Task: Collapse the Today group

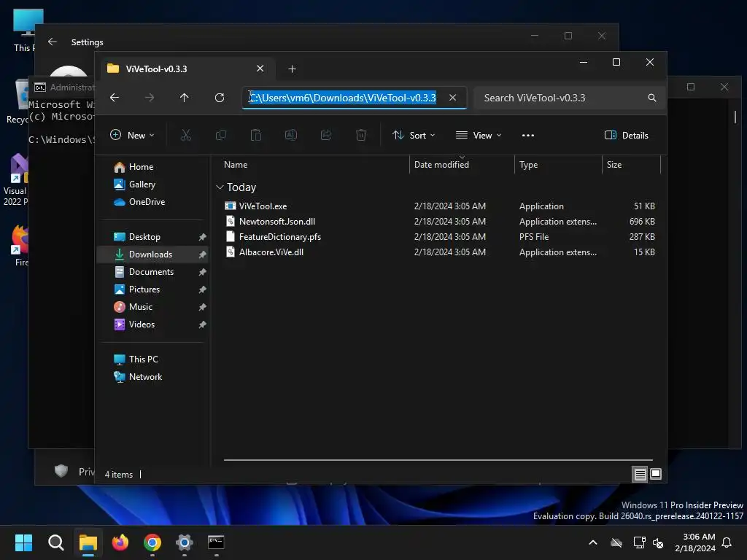Action: [220, 187]
